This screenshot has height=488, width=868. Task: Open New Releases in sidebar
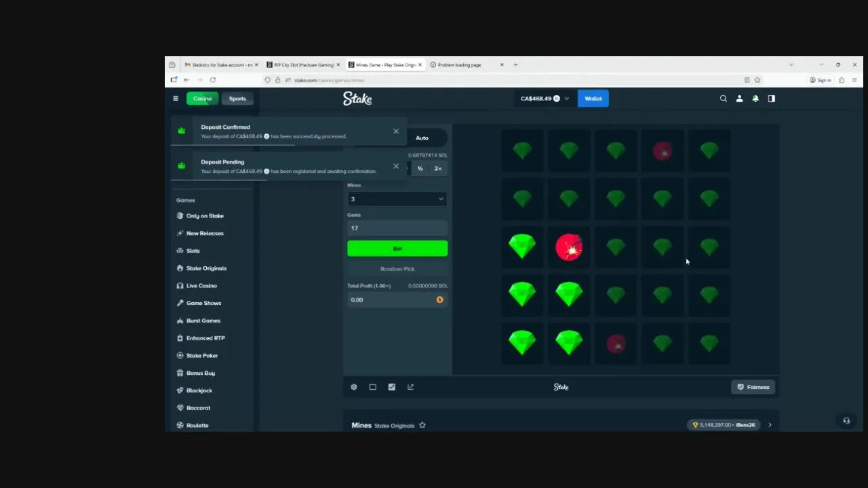205,233
